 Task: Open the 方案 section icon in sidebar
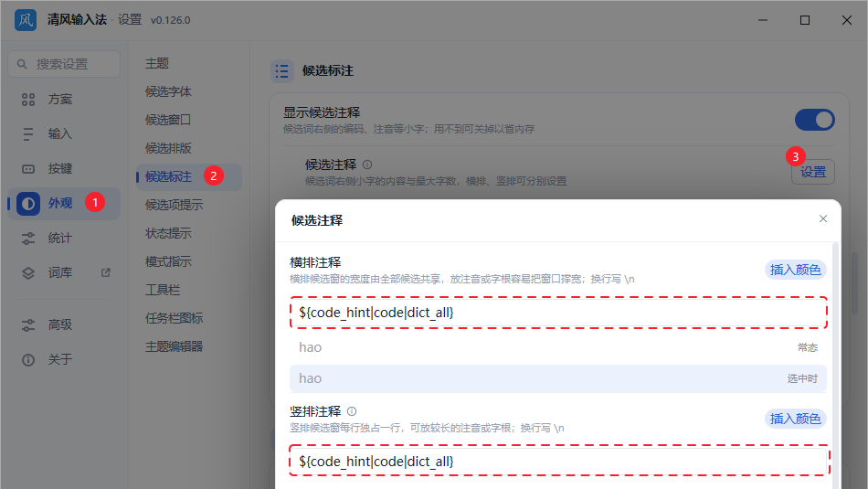click(x=28, y=100)
